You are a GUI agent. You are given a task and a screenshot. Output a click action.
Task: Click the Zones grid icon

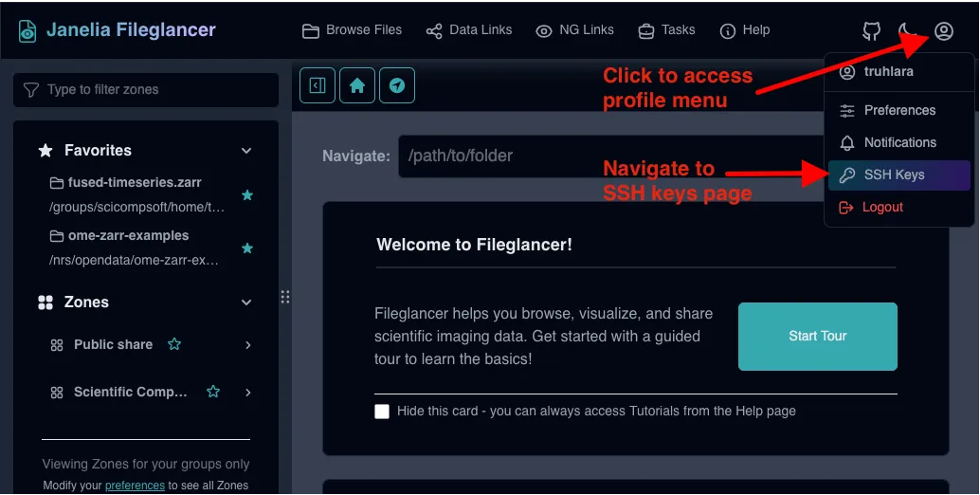tap(45, 302)
